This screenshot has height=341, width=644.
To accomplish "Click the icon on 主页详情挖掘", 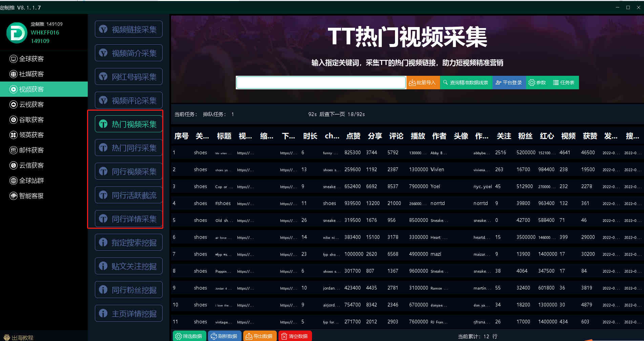I will pos(103,314).
